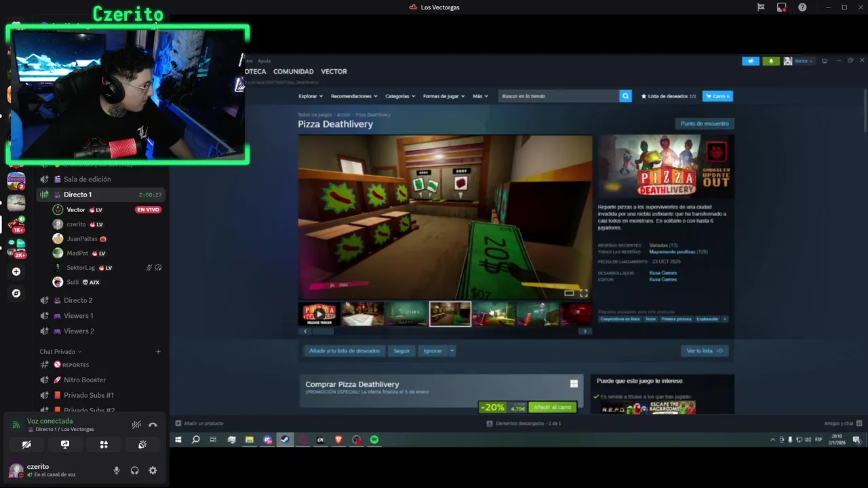
Task: Click Windows Start button on taskbar
Action: (x=178, y=440)
